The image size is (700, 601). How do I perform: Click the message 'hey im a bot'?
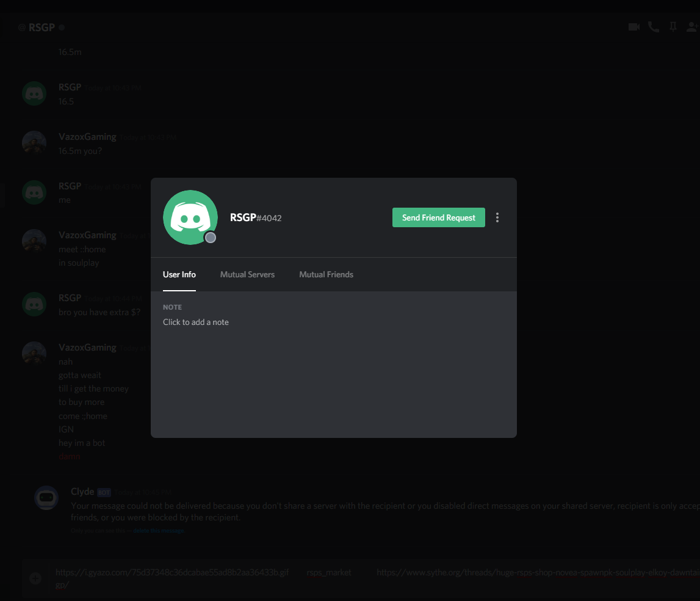[x=82, y=443]
